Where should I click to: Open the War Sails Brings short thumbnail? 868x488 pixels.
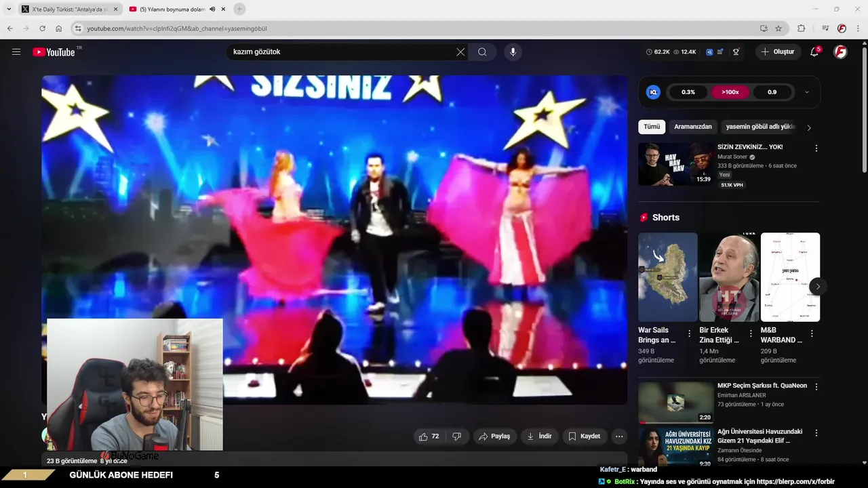(x=667, y=277)
